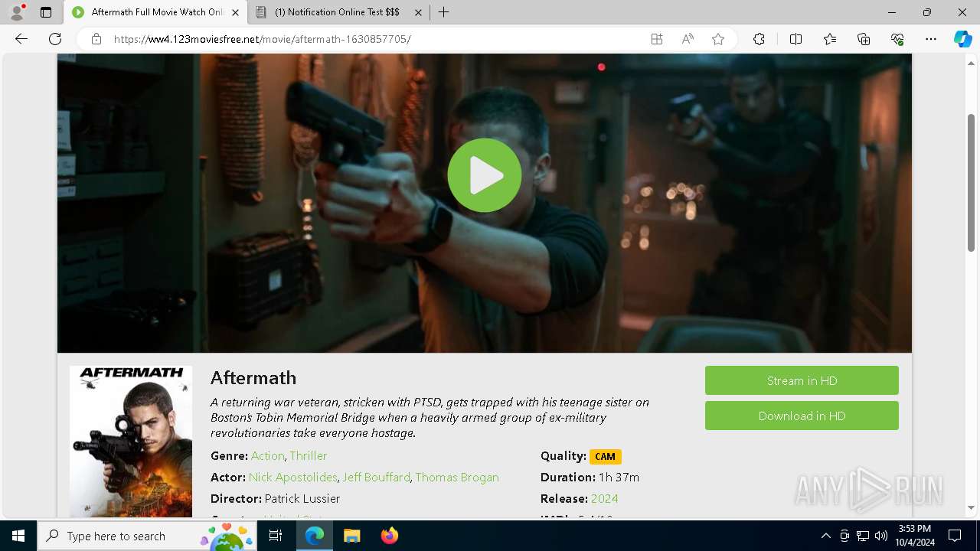Click the taskbar search box
This screenshot has height=551, width=980.
coord(147,536)
